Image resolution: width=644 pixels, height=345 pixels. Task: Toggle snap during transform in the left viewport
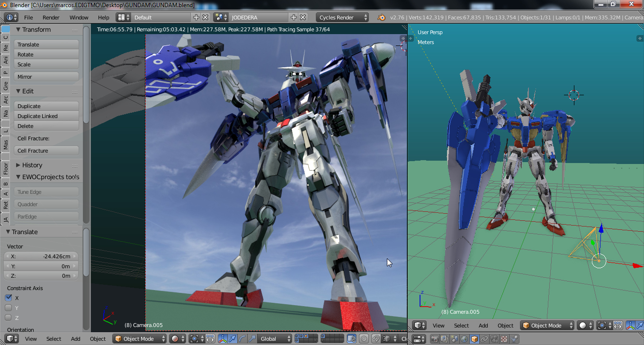coord(376,339)
